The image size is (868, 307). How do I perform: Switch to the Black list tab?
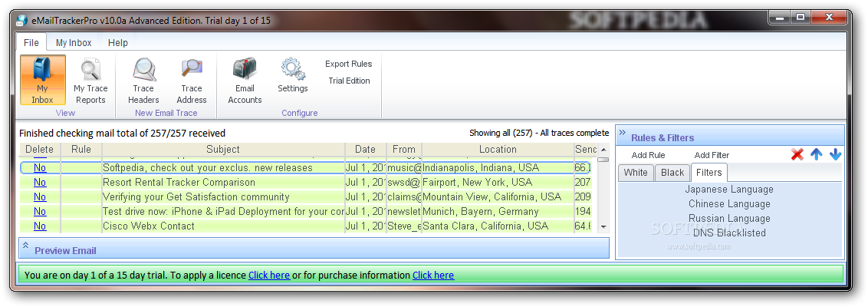tap(672, 173)
